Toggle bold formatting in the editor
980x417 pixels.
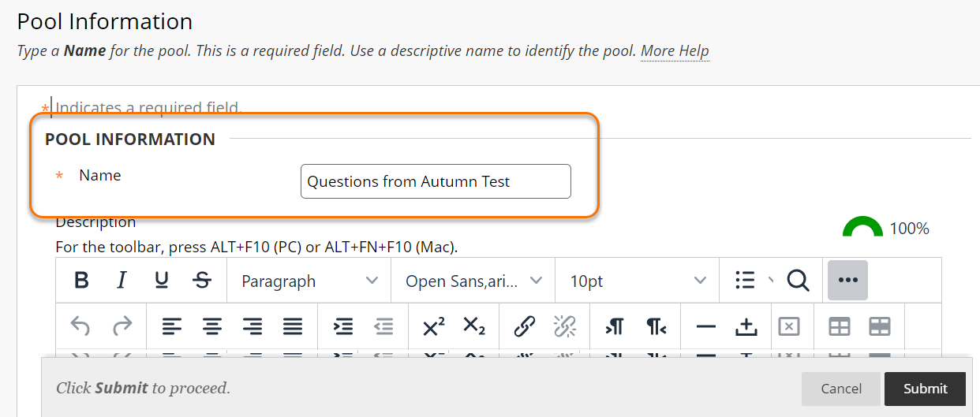click(81, 281)
